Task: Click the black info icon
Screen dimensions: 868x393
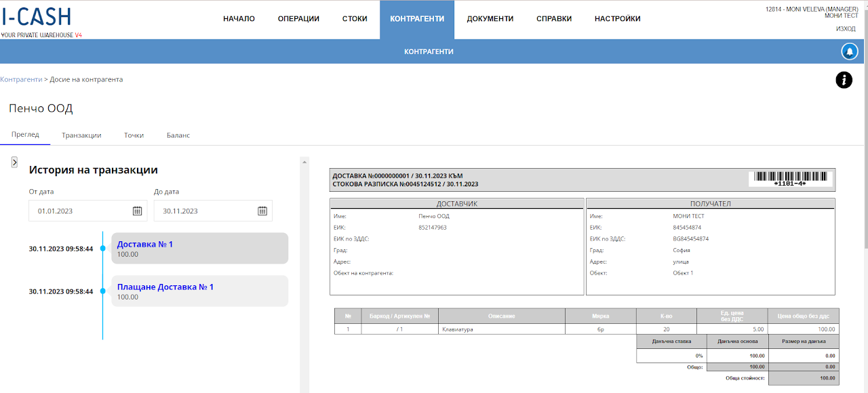Action: coord(844,80)
